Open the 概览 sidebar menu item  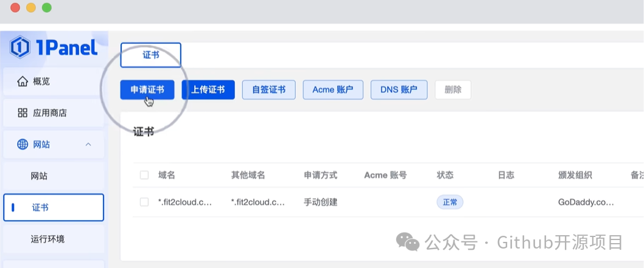pos(54,81)
